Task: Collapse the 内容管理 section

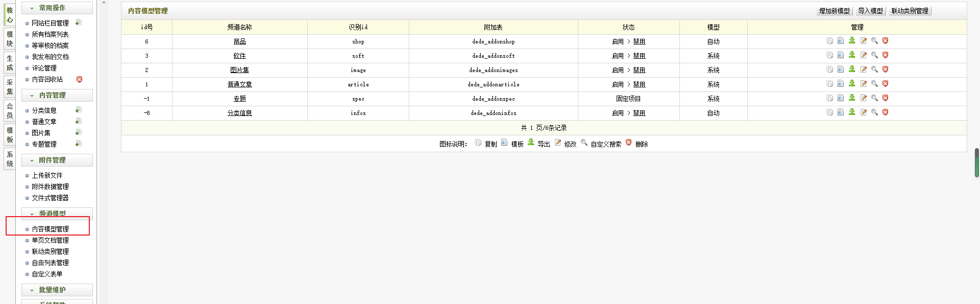Action: [57, 95]
